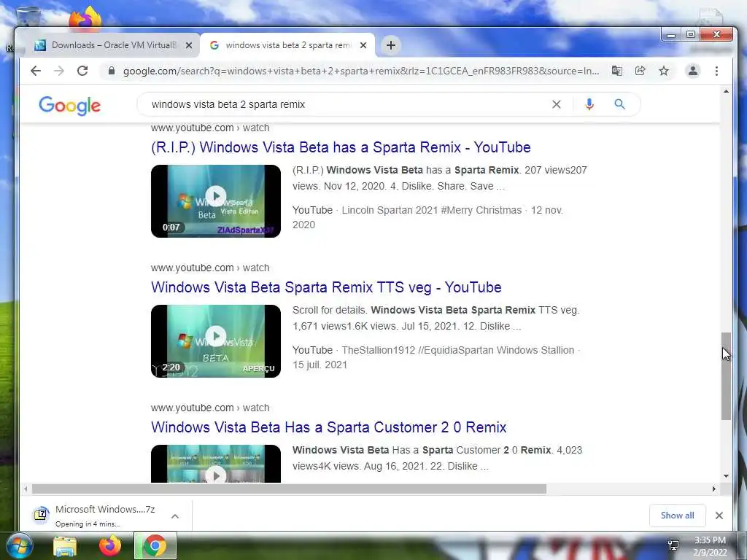747x560 pixels.
Task: Open "(R.I.P.) Windows Vista Beta has a Sparta Remix" link
Action: tap(341, 147)
